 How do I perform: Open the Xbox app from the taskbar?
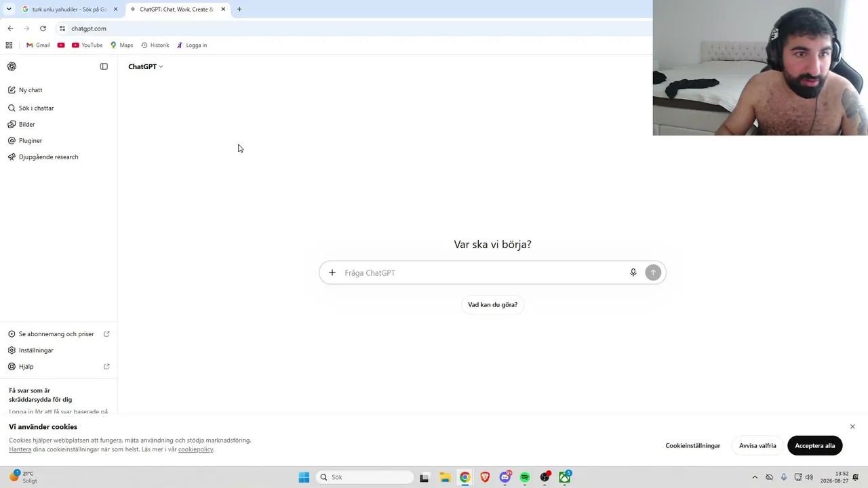[565, 477]
